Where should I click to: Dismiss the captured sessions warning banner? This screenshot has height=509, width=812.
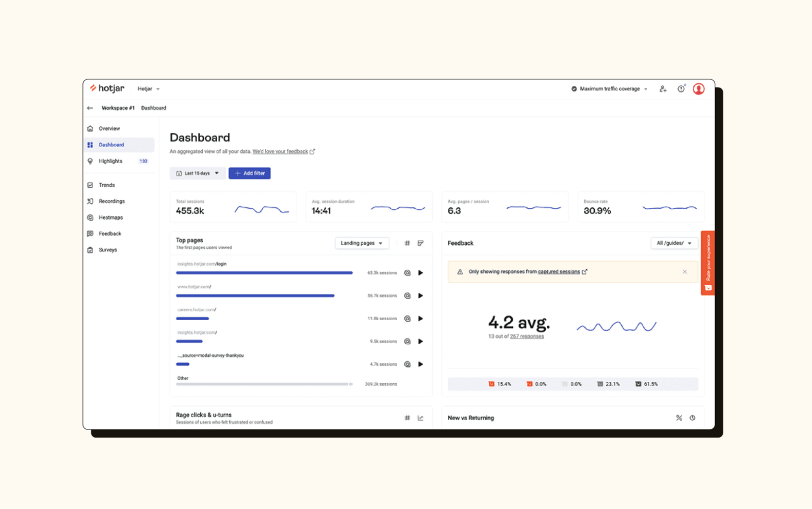pos(684,272)
